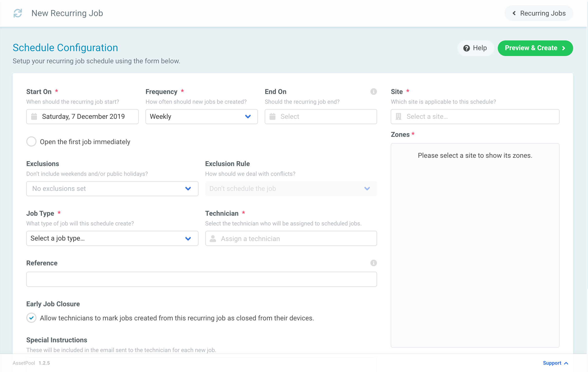Screen dimensions: 588x372
Task: Open the Exclusions dropdown
Action: point(112,189)
